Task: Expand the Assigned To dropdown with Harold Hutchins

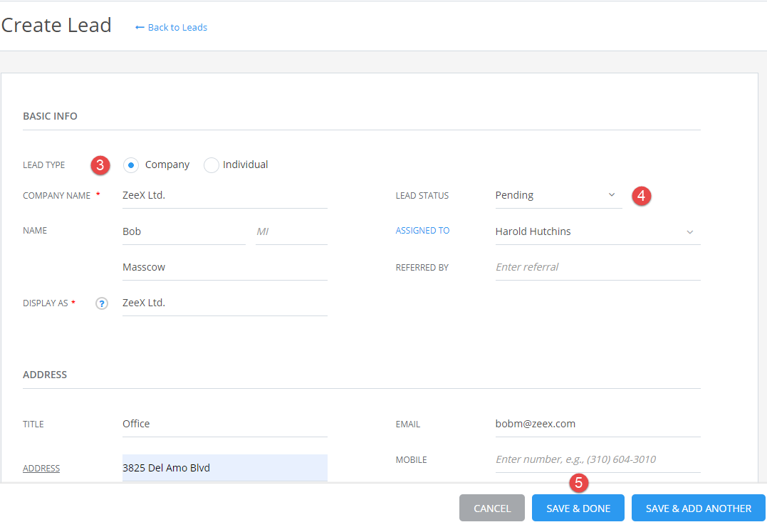Action: tap(598, 231)
